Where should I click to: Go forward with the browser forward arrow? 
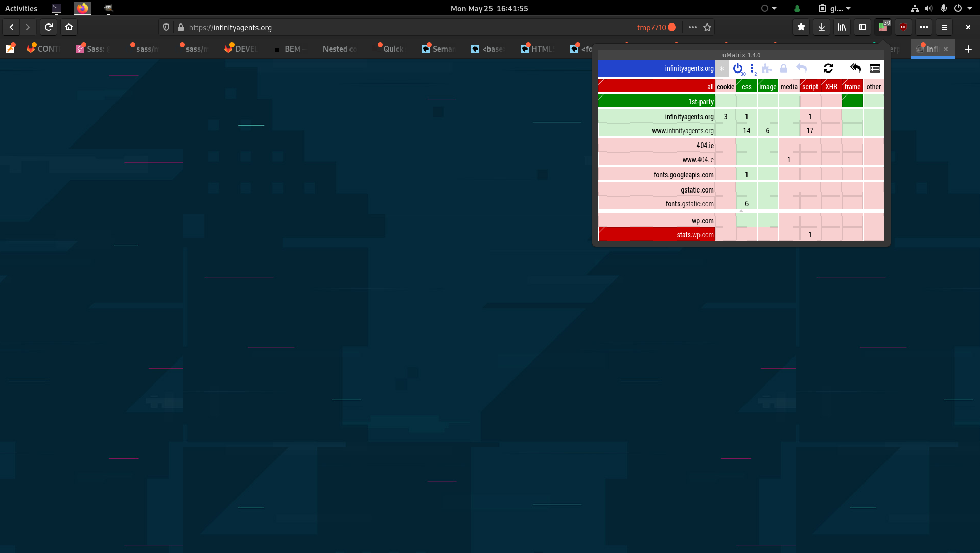[x=28, y=27]
